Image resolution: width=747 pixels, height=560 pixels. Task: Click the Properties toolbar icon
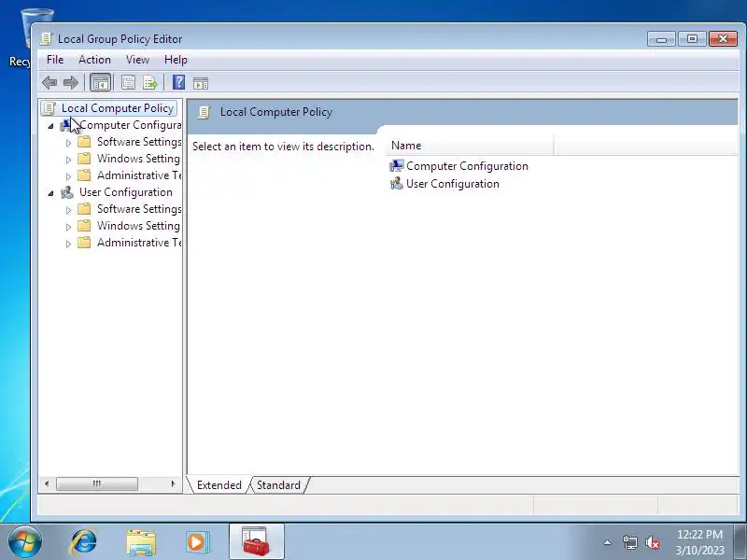128,83
